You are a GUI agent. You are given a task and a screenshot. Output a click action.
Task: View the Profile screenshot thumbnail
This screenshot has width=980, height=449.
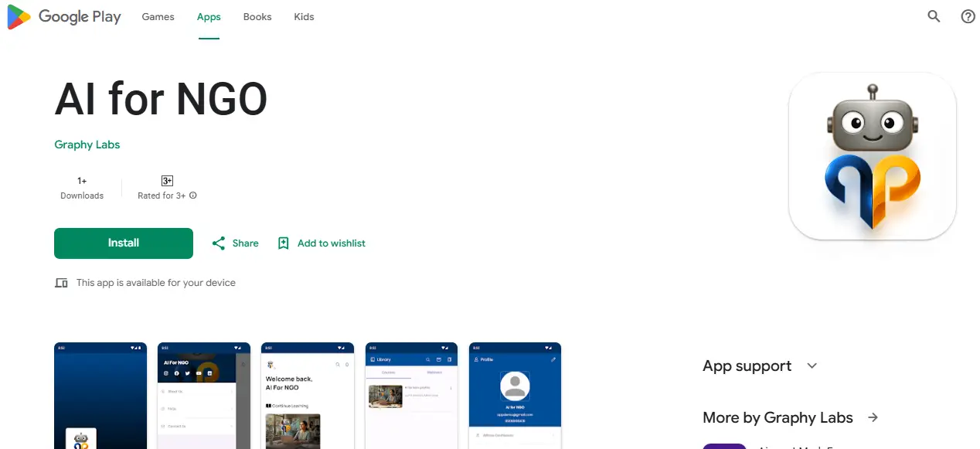(515, 396)
